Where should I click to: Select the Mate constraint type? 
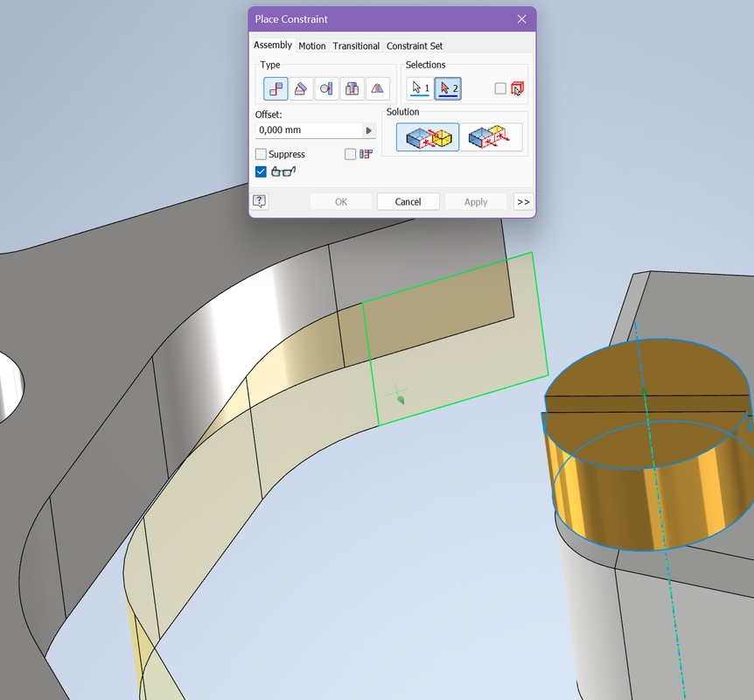coord(276,88)
